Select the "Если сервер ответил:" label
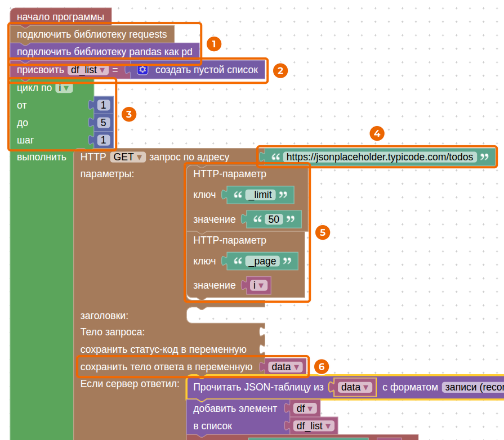Screen dimensions: 504x440 pyautogui.click(x=130, y=384)
